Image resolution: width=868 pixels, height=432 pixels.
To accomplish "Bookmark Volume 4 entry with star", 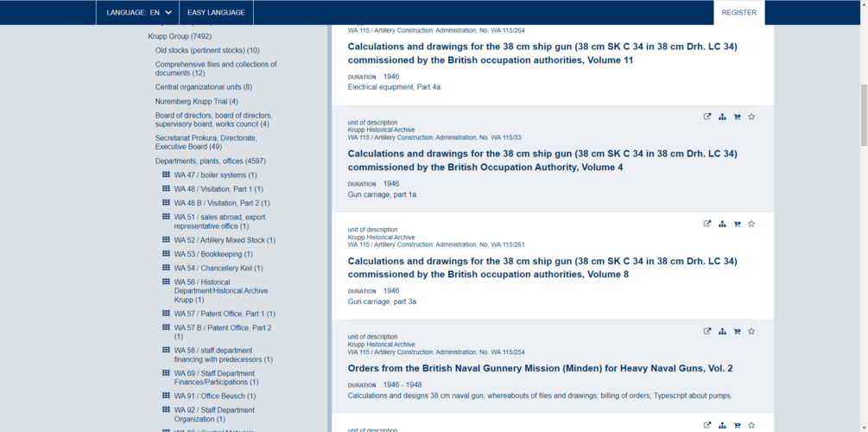I will [x=751, y=117].
